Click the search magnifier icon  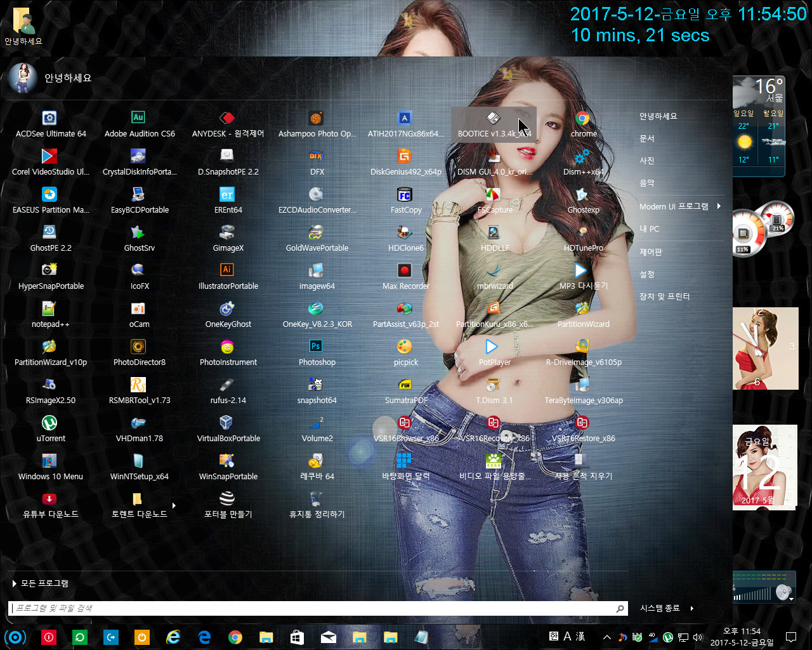(620, 608)
